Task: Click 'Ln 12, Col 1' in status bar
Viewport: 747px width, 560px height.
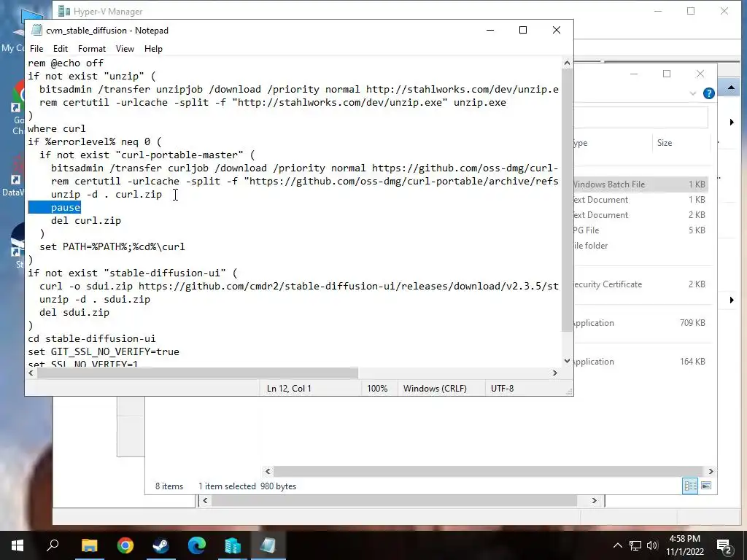Action: tap(289, 389)
